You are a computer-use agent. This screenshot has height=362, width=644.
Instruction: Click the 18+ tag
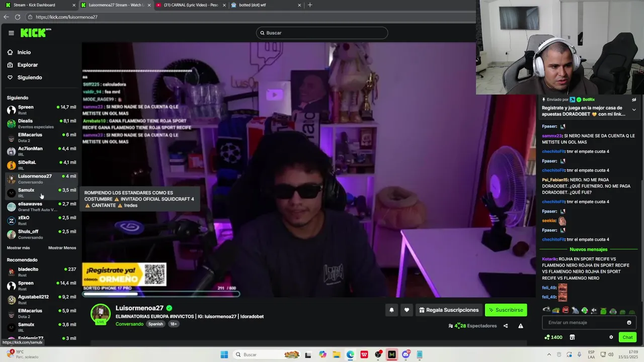click(x=174, y=324)
